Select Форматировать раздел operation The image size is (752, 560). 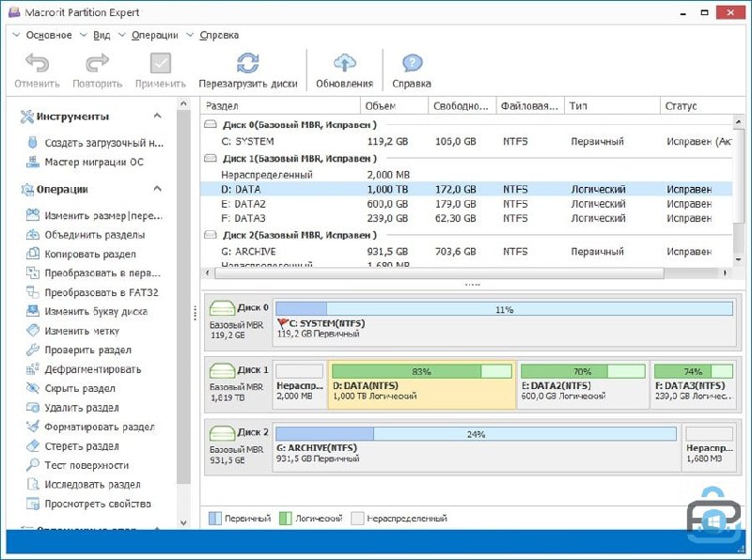90,427
